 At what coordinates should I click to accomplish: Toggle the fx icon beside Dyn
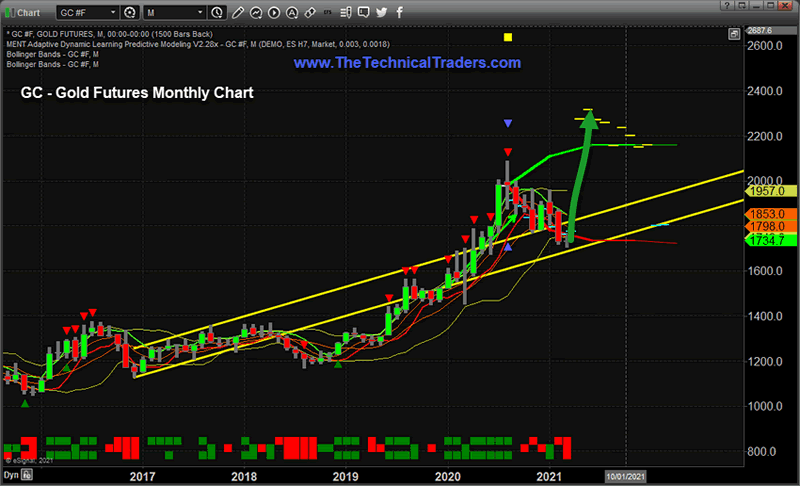[x=27, y=475]
